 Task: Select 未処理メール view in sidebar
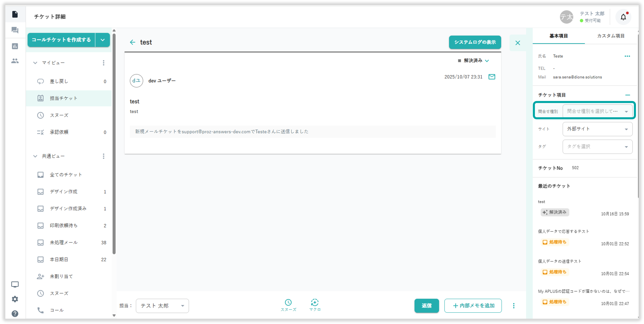tap(64, 242)
